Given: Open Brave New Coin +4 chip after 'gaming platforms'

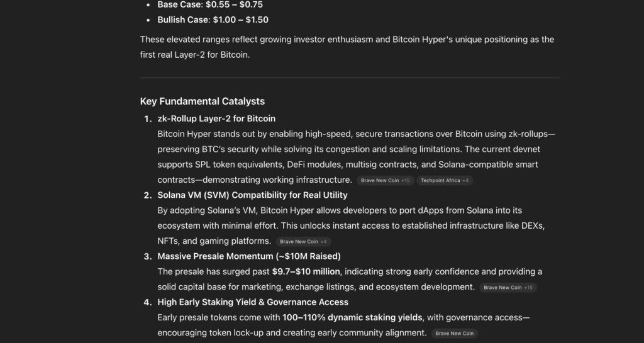Looking at the screenshot, I should (303, 242).
